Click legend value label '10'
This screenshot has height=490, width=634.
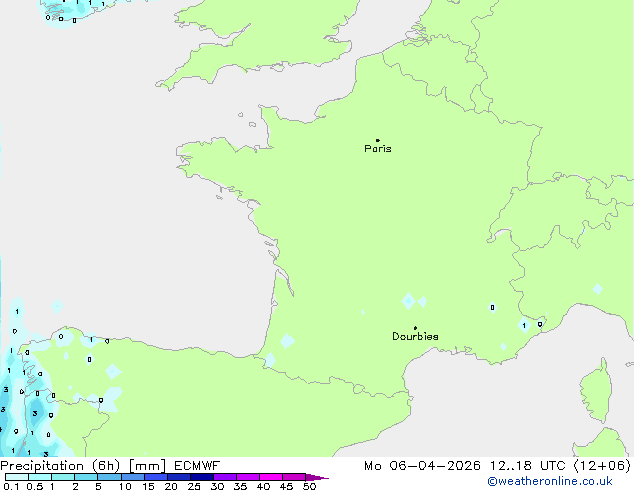click(x=125, y=486)
